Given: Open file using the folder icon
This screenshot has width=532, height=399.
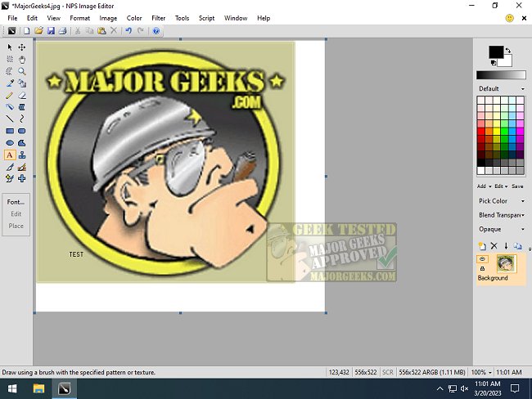Looking at the screenshot, I should point(38,31).
